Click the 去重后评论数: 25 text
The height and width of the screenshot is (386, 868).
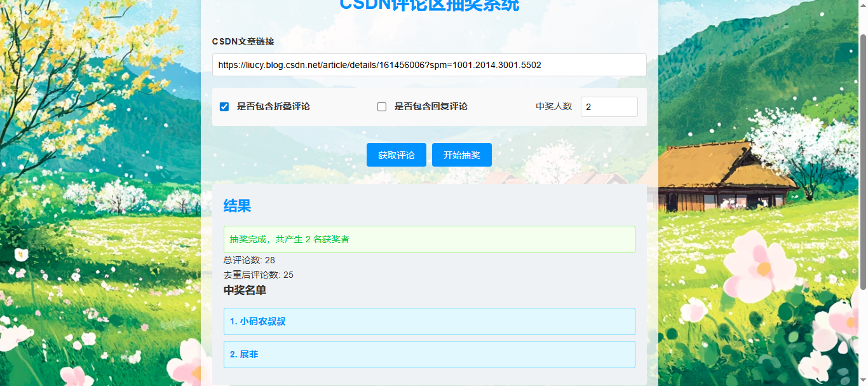(x=259, y=275)
